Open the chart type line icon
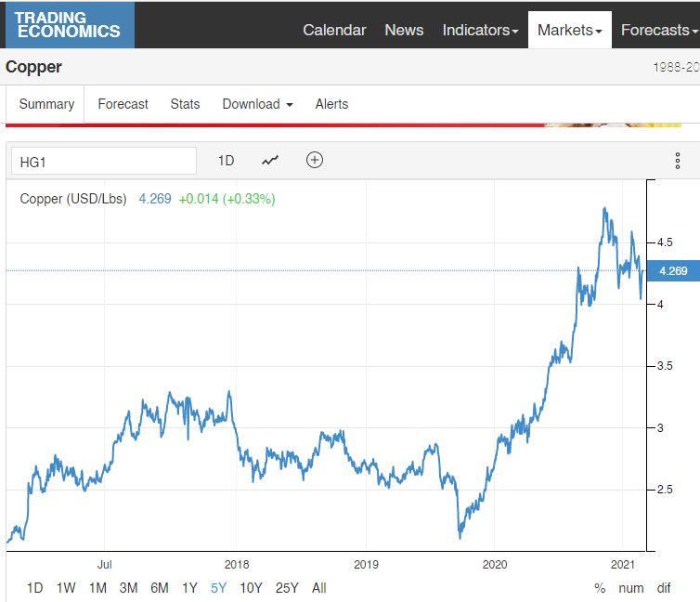 tap(270, 161)
